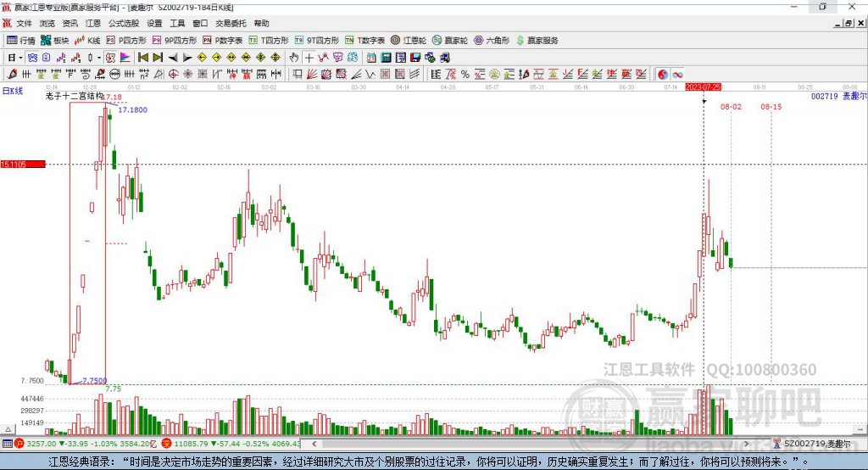Open the 交易委托 menu
Screen dimensions: 868x470
pyautogui.click(x=231, y=23)
